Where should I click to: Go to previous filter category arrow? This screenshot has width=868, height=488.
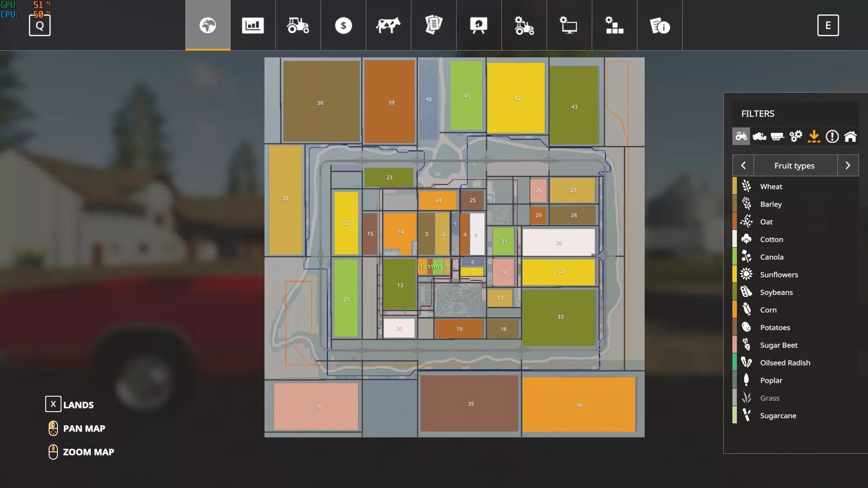[x=743, y=165]
